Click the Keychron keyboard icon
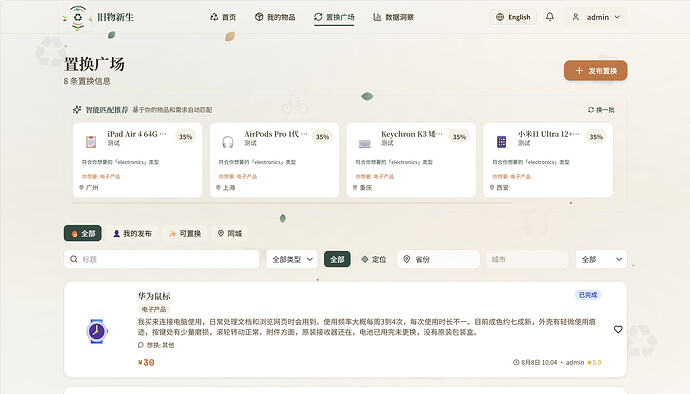 tap(364, 143)
